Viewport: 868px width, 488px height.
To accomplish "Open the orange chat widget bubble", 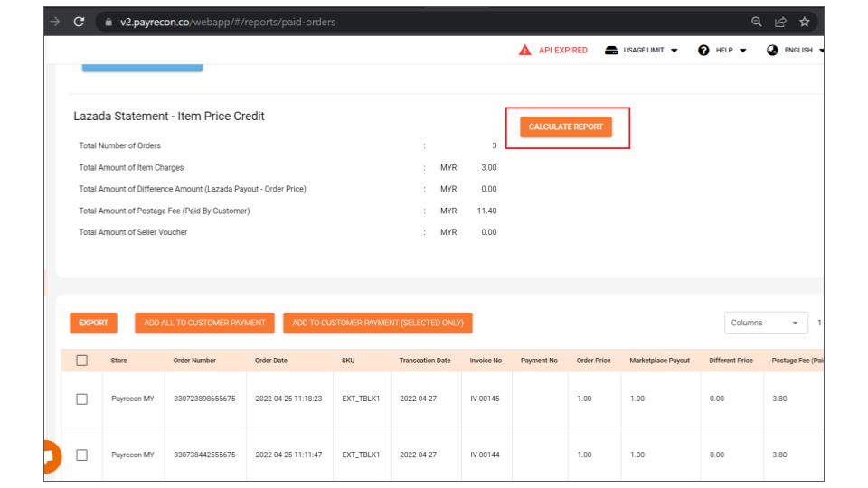I will point(52,456).
